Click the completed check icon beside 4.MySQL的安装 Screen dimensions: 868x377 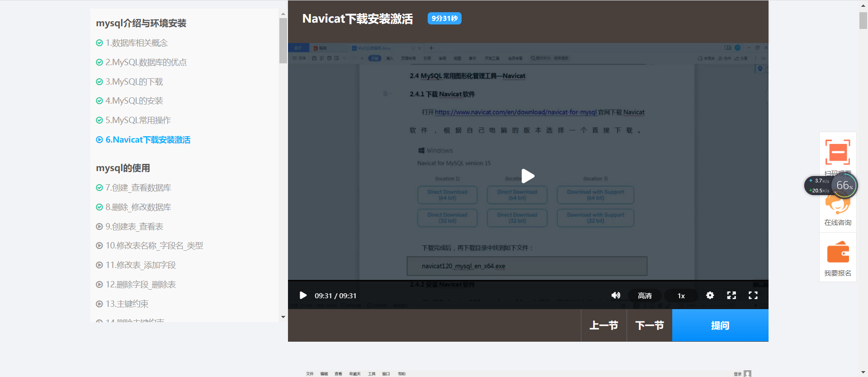pos(99,101)
